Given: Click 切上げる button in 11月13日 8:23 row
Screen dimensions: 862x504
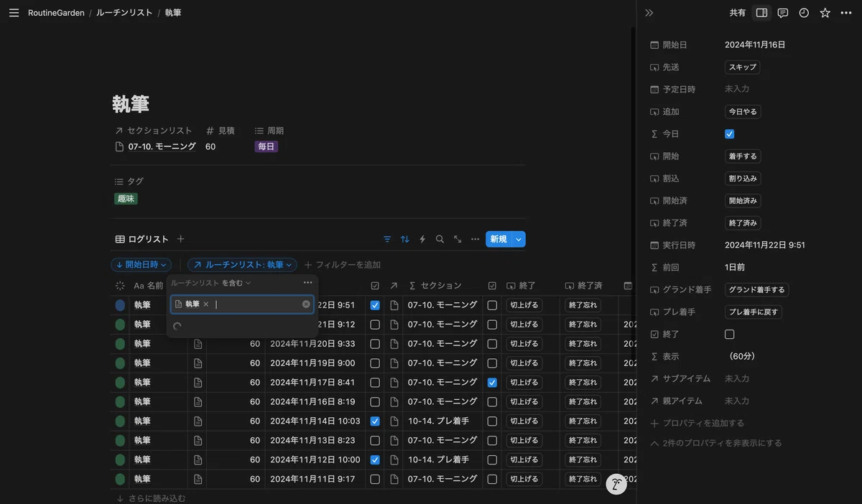Looking at the screenshot, I should pos(524,440).
